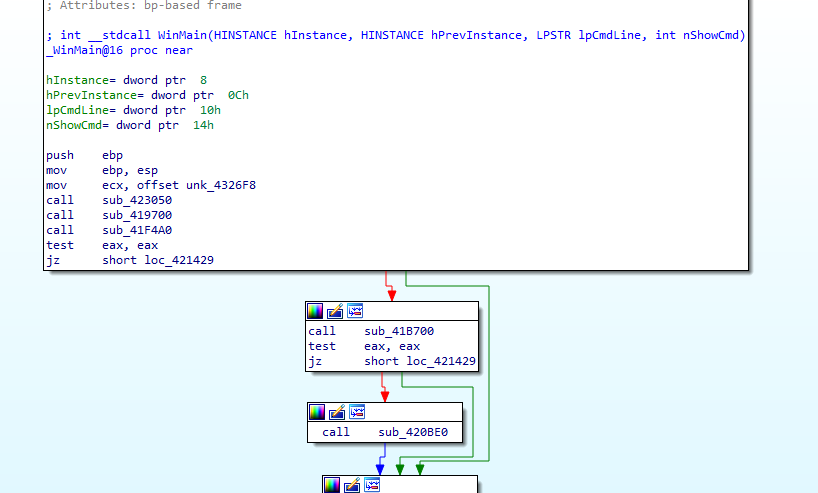
Task: Click loc_421429 label in WinMain entry block
Action: (x=179, y=260)
